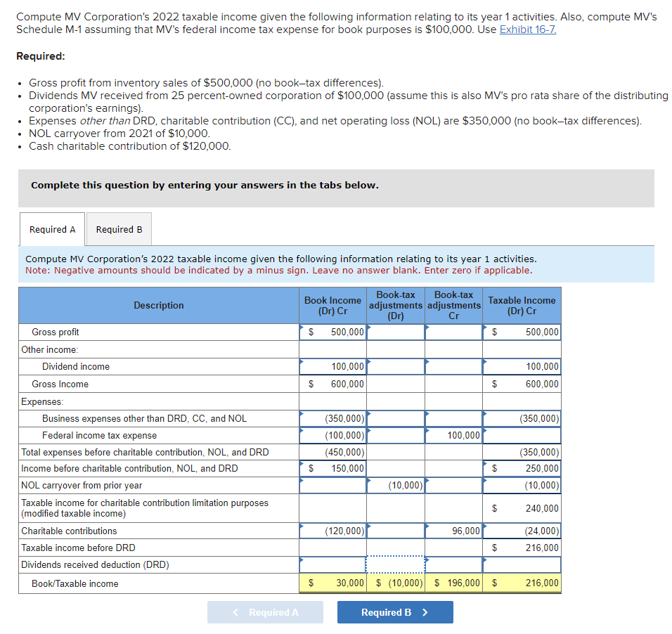
Task: Click the dashed DRD adjustments (Dr) field
Action: (x=396, y=564)
